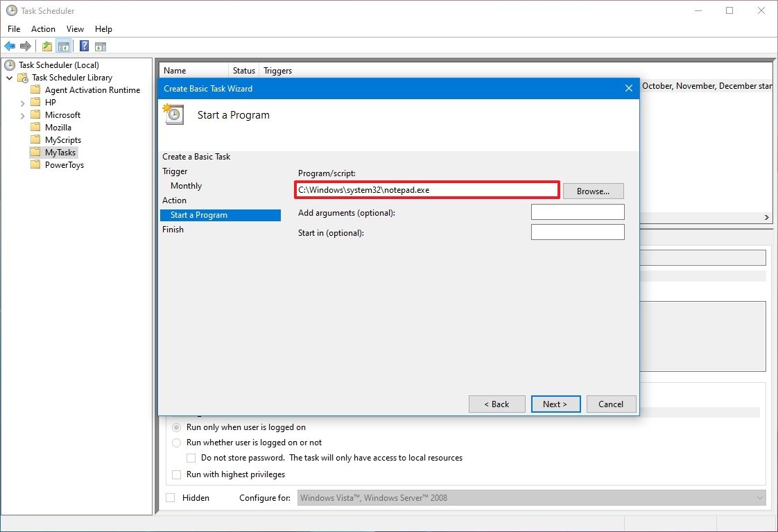The image size is (778, 532).
Task: Click the Triggers column header
Action: coord(277,70)
